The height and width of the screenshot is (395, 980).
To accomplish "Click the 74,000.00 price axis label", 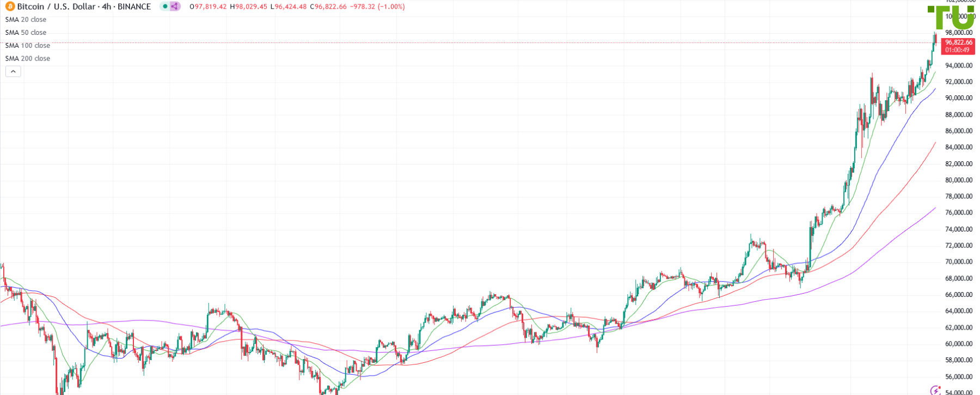I will [x=959, y=229].
